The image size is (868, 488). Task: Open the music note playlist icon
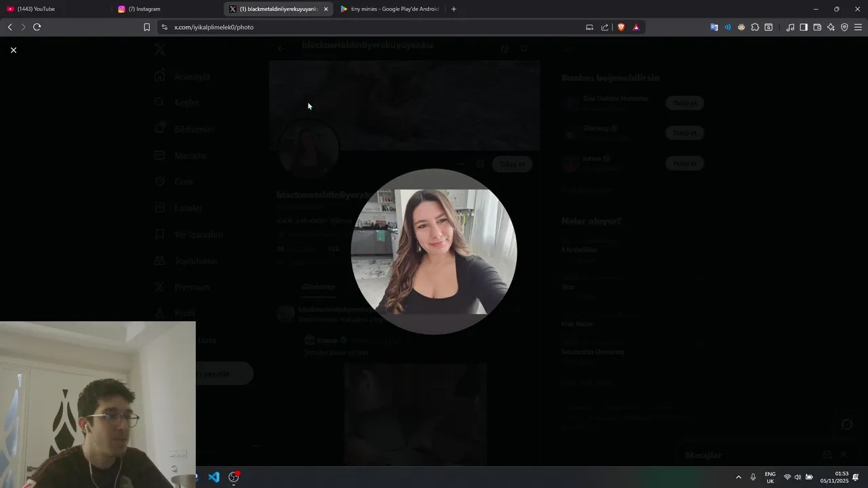(790, 27)
